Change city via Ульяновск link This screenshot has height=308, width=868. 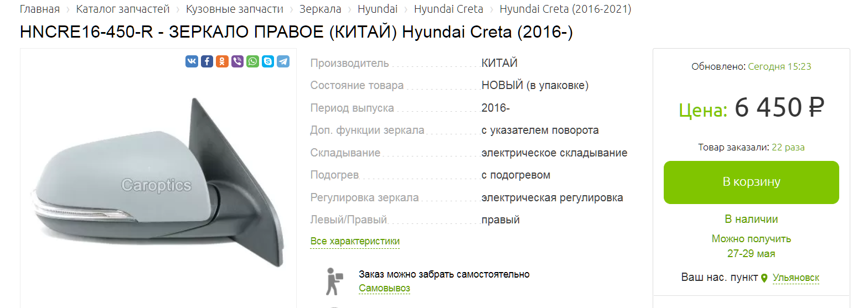click(x=795, y=278)
